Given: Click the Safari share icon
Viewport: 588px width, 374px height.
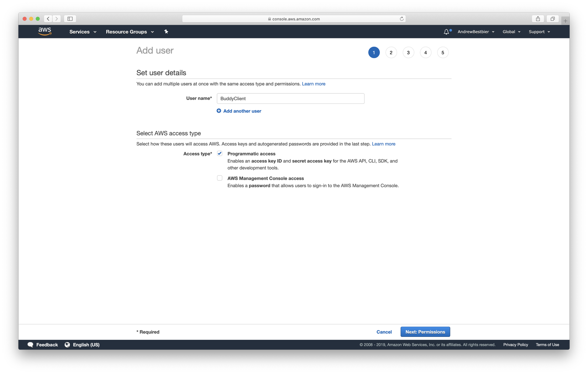Looking at the screenshot, I should pos(538,19).
